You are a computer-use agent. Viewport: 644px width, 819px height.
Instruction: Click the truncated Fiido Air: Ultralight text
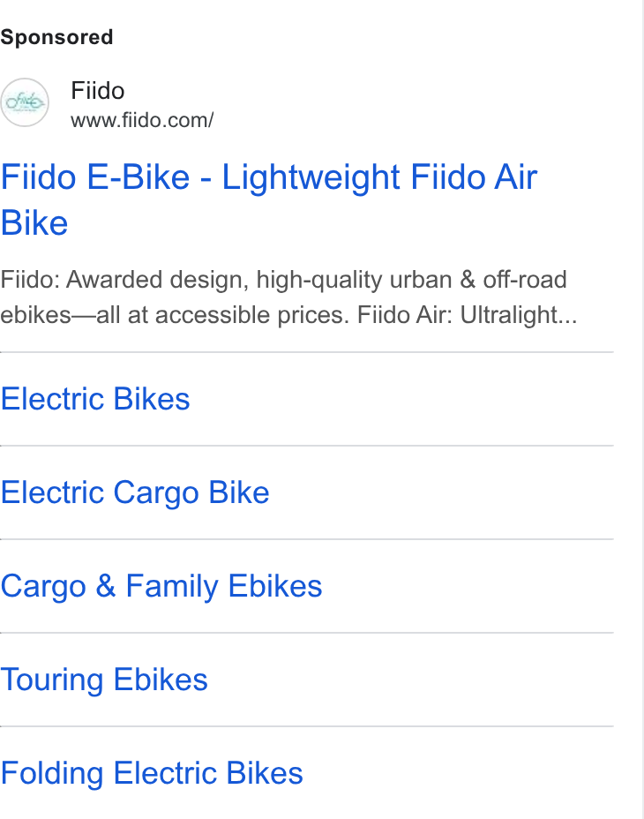click(467, 315)
